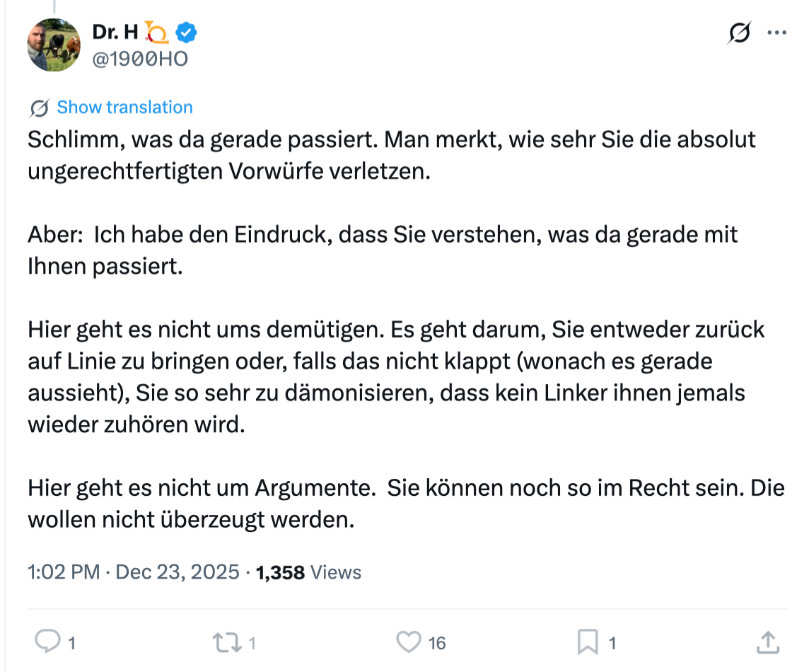The image size is (809, 672).
Task: Click the blue verified checkmark badge
Action: click(x=186, y=32)
